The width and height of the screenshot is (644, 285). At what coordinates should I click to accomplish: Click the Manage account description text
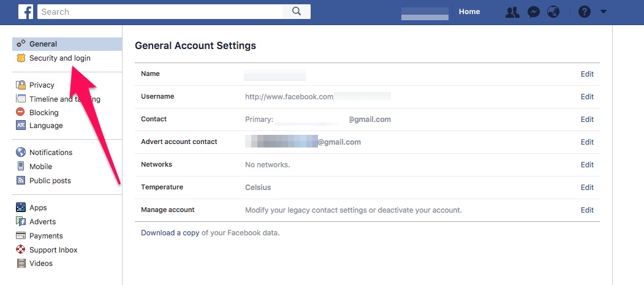pos(353,210)
